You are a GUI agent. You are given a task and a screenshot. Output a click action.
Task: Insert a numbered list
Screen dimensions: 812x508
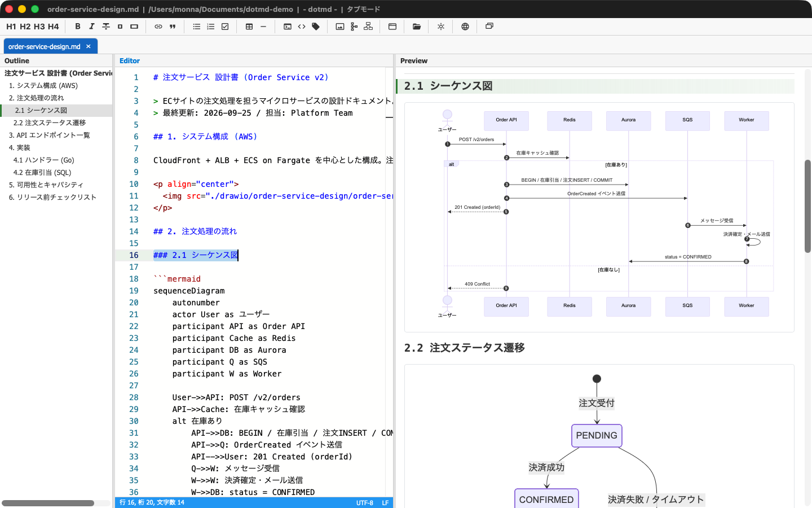211,27
